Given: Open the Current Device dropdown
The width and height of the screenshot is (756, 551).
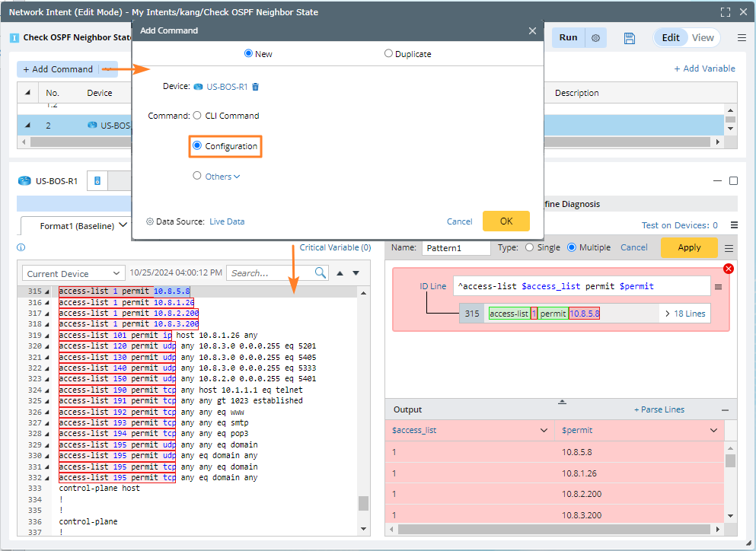Looking at the screenshot, I should (73, 273).
